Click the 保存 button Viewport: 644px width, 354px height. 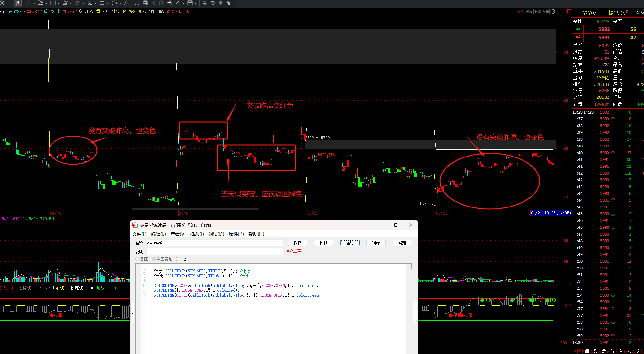click(298, 243)
